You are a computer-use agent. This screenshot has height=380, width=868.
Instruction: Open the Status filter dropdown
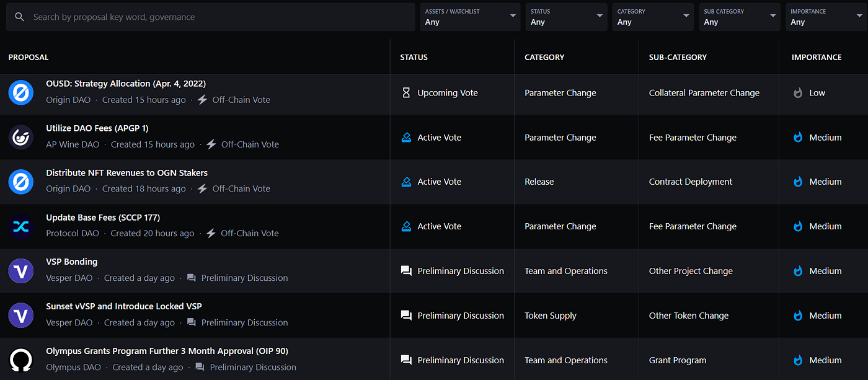click(566, 17)
